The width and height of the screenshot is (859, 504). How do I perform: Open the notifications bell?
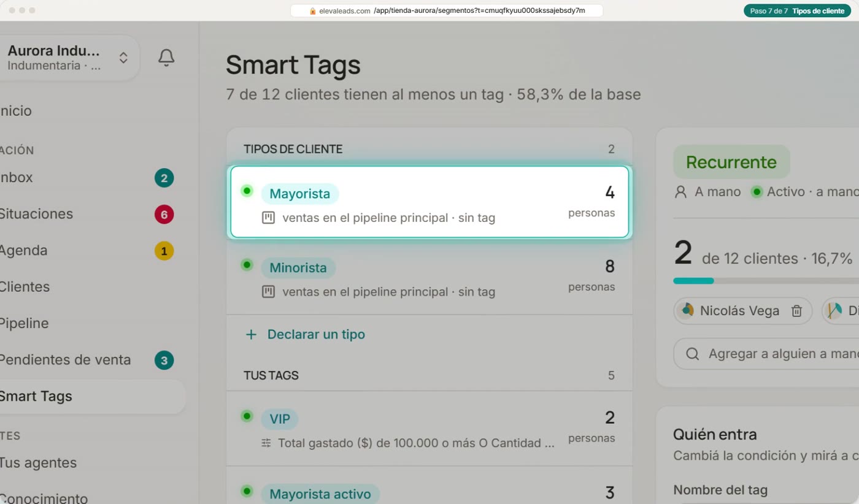(x=166, y=58)
